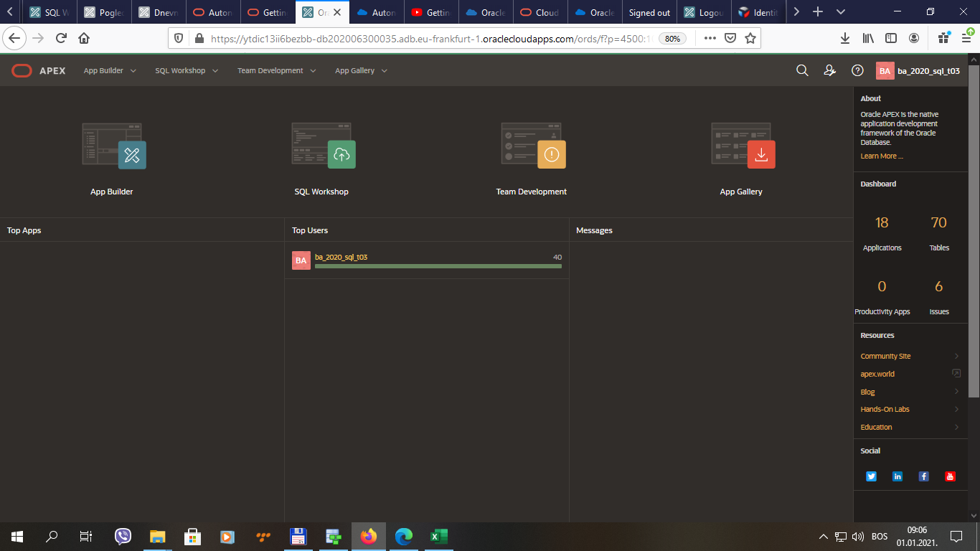Open the Facebook social icon
980x551 pixels.
click(924, 476)
